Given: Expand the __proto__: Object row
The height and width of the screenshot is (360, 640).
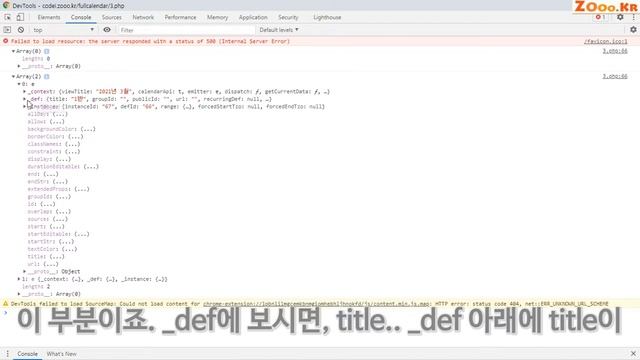Looking at the screenshot, I should (24, 271).
